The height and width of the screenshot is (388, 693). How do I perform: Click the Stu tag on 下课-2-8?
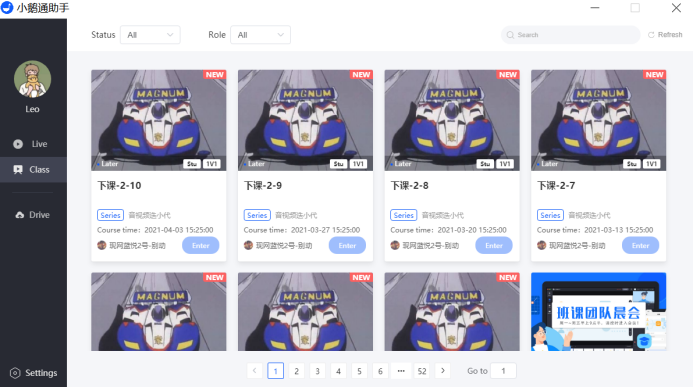pos(485,164)
